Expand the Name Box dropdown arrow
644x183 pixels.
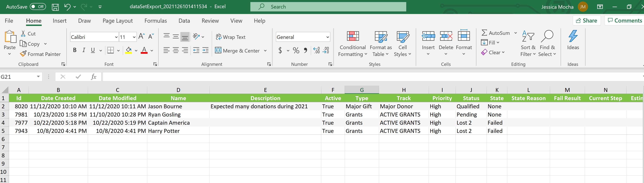pos(38,76)
